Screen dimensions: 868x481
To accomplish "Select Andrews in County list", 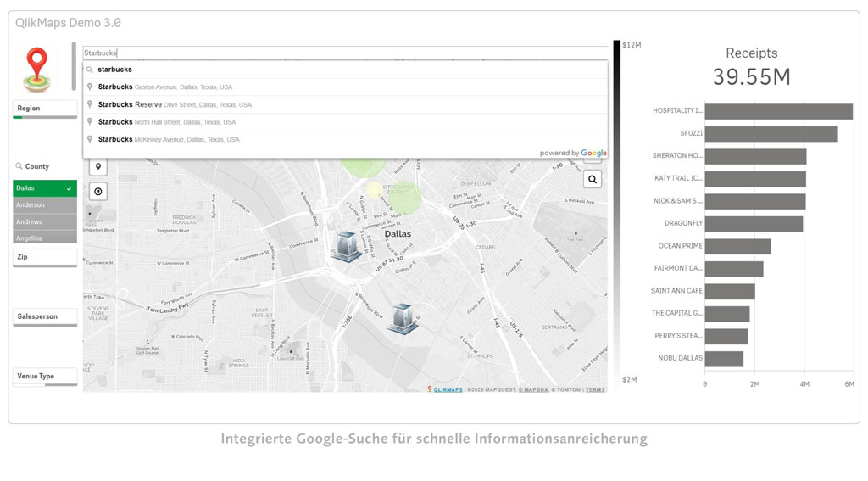I will (x=45, y=221).
